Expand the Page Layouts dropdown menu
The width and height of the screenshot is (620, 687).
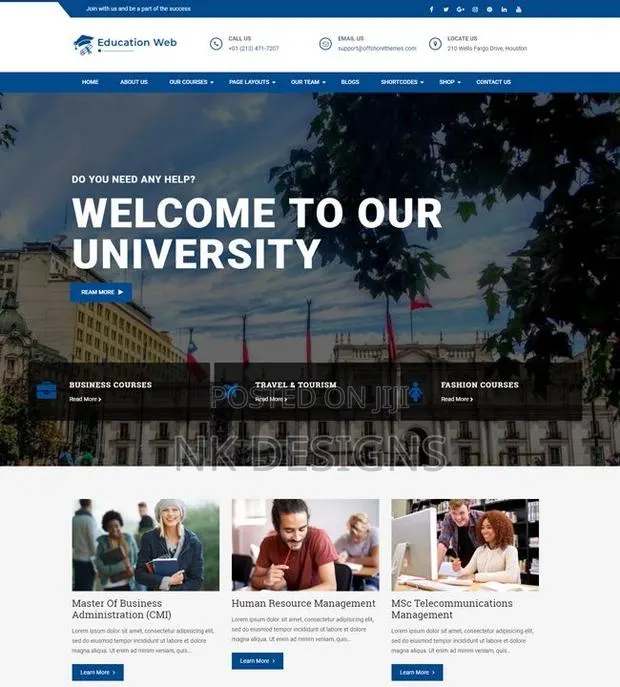pyautogui.click(x=252, y=82)
